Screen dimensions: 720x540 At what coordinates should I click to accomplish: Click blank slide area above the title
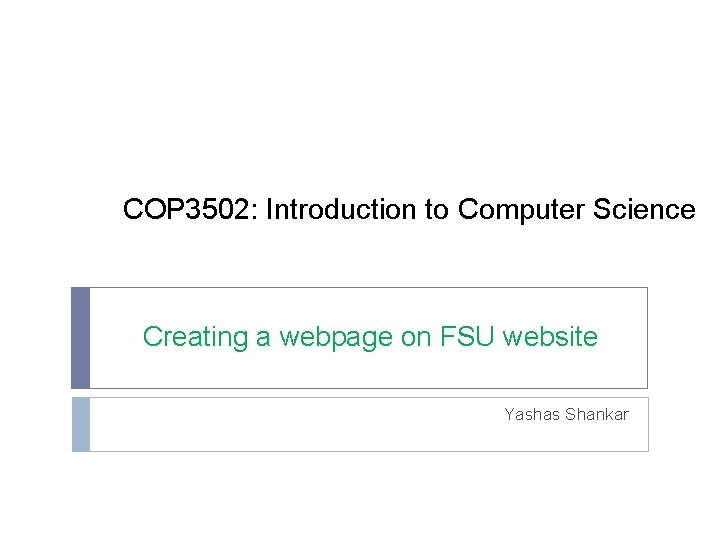pos(360,100)
